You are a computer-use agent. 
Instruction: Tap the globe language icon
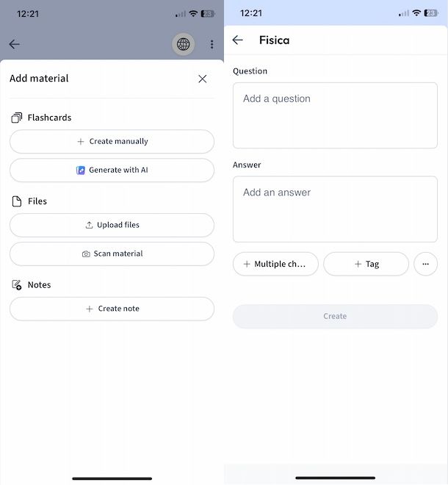coord(183,44)
